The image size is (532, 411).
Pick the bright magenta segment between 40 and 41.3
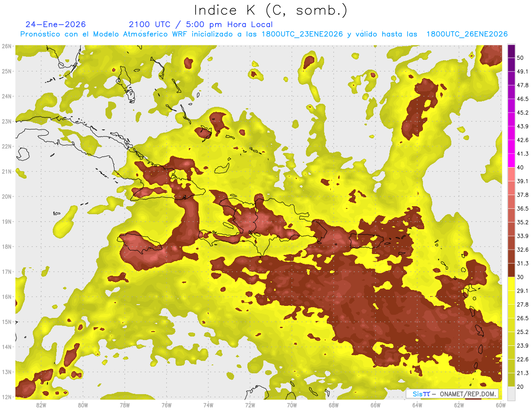(x=511, y=160)
